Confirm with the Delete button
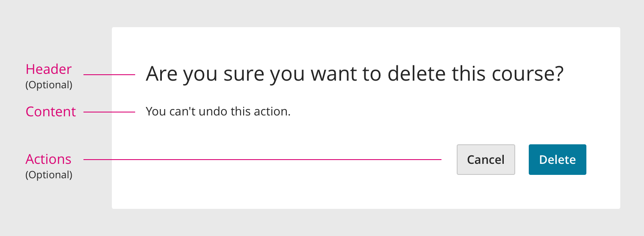 (557, 160)
